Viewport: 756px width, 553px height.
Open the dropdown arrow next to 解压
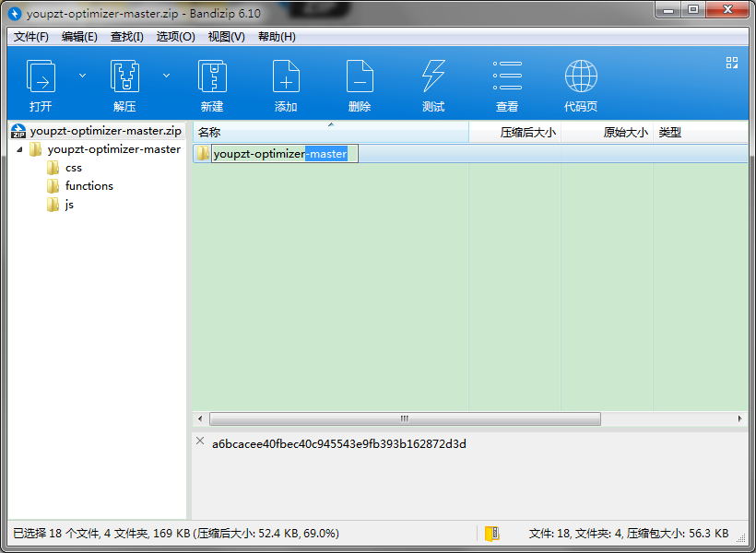[x=166, y=76]
